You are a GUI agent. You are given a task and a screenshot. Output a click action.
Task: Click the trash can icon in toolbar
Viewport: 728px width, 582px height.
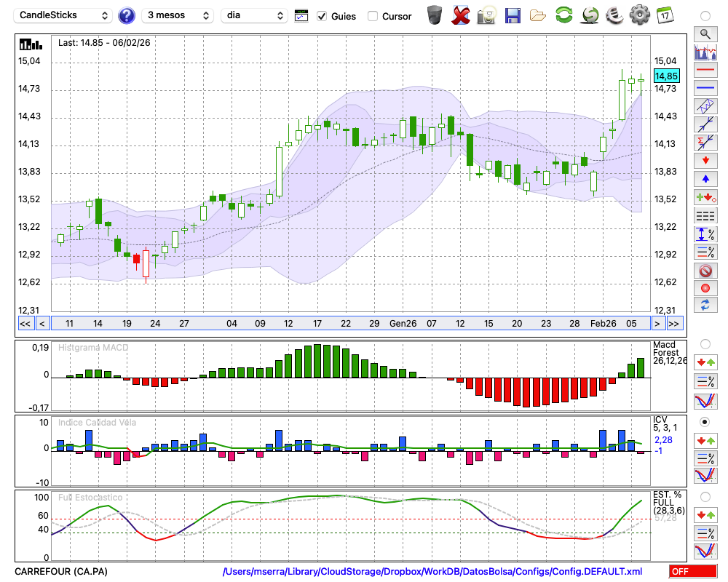tap(435, 15)
